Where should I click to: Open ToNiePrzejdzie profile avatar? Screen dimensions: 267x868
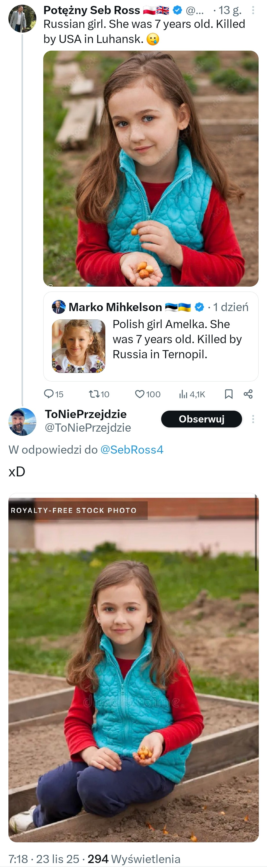click(x=22, y=422)
